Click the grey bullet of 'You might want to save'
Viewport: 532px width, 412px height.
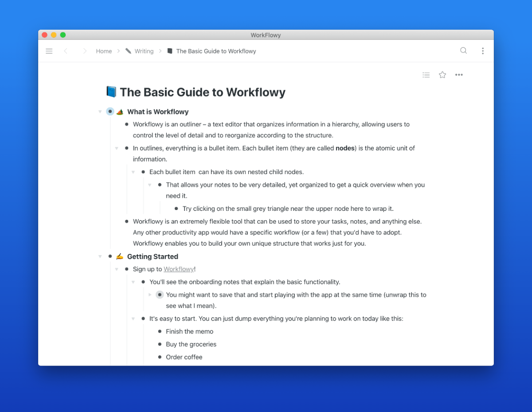160,295
